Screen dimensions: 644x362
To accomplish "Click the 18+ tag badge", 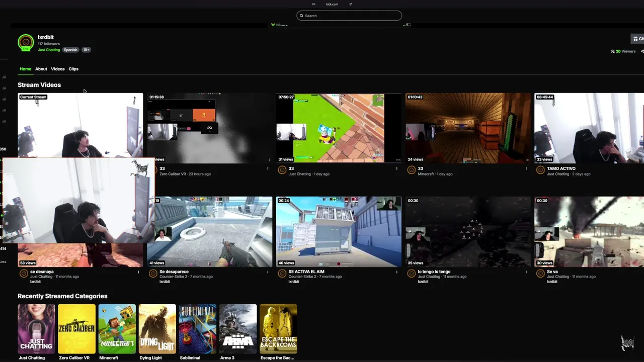I will coord(86,50).
